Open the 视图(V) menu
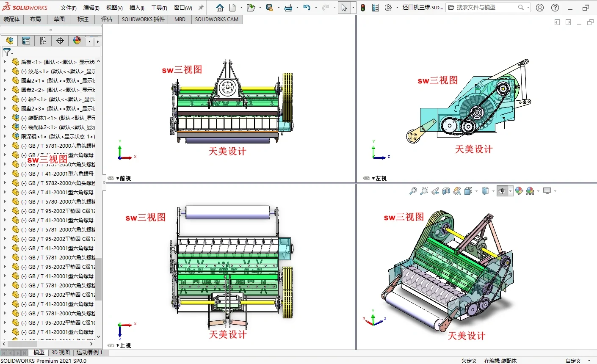 114,8
